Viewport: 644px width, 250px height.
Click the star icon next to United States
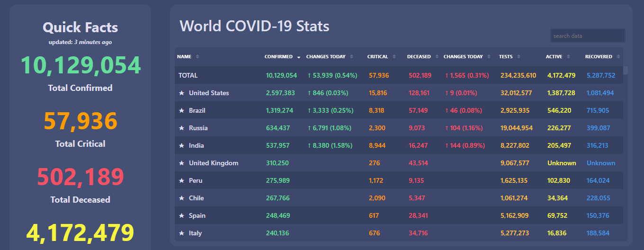[181, 93]
